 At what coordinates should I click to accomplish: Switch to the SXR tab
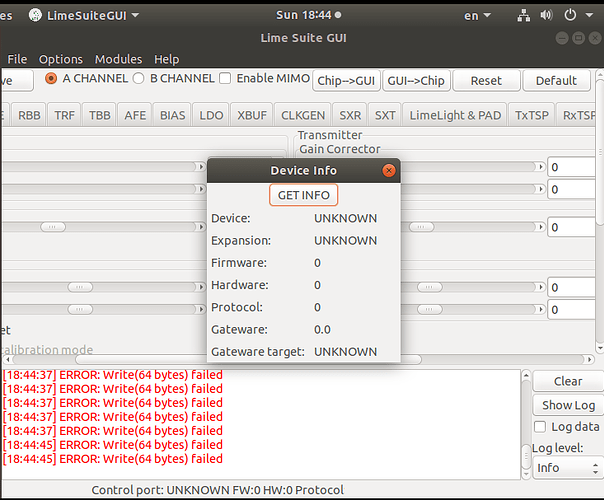[350, 115]
